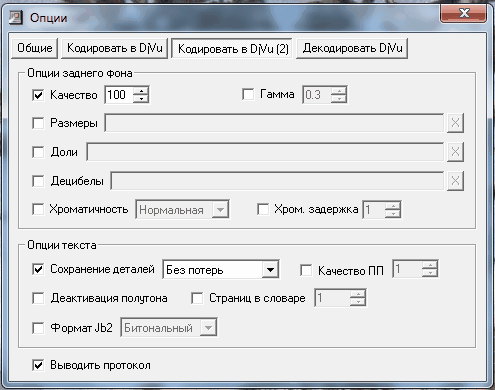Decrease Хром. задержка with down arrow
The height and width of the screenshot is (390, 495).
(393, 214)
